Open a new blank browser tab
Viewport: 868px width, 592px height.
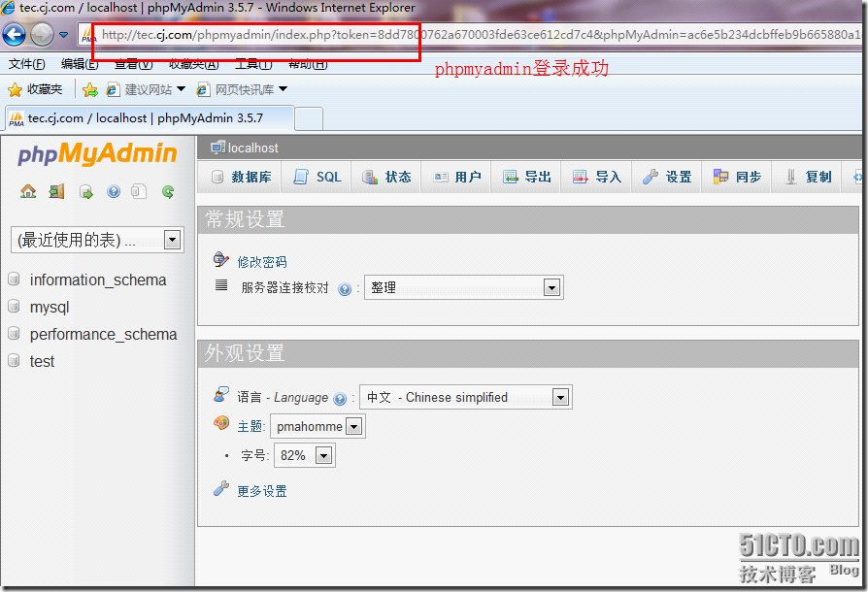[309, 119]
